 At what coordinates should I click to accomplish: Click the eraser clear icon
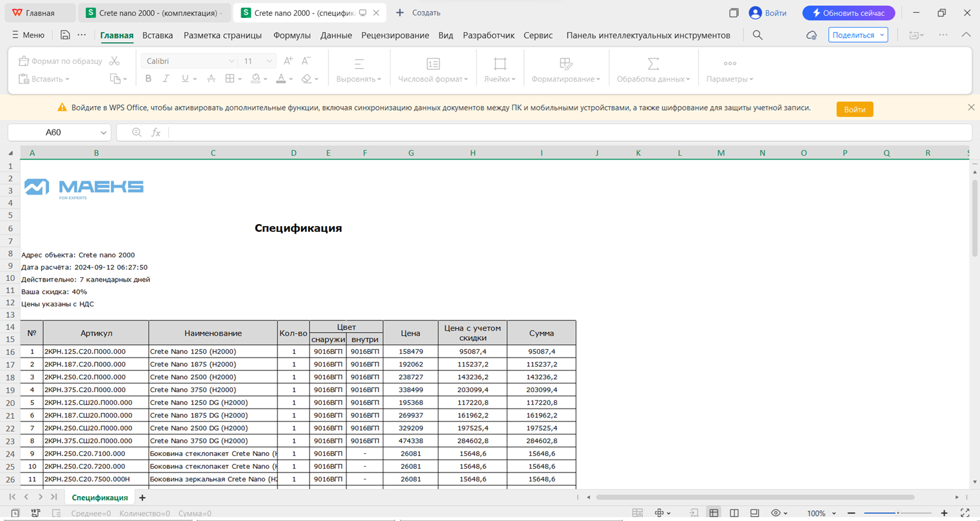tap(307, 79)
